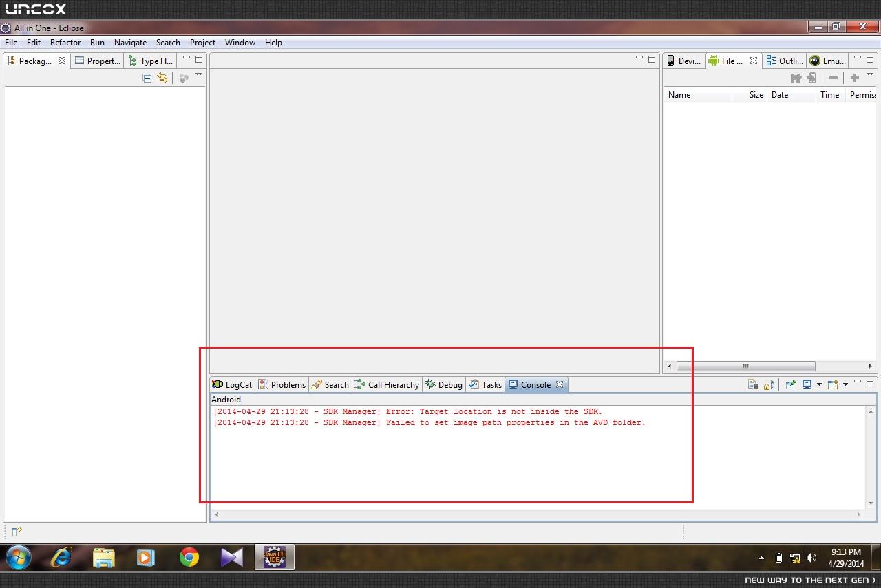Click the delete selection minus icon
The height and width of the screenshot is (588, 881).
(834, 78)
